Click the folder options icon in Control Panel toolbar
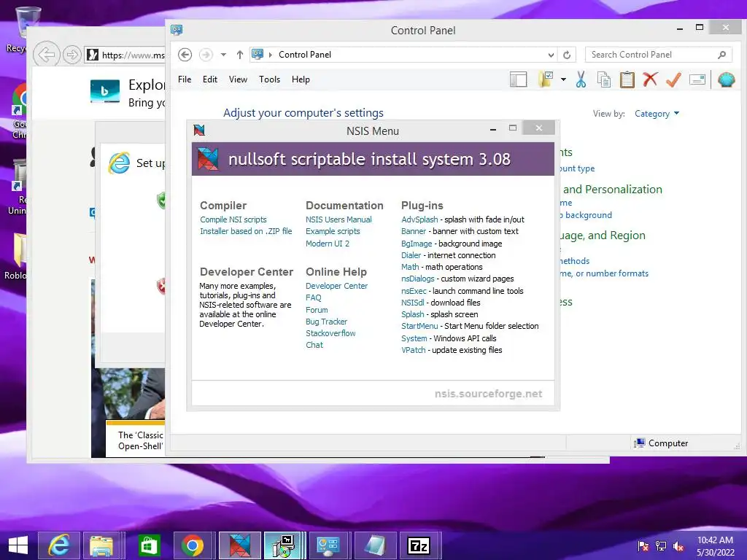This screenshot has height=560, width=747. 546,79
